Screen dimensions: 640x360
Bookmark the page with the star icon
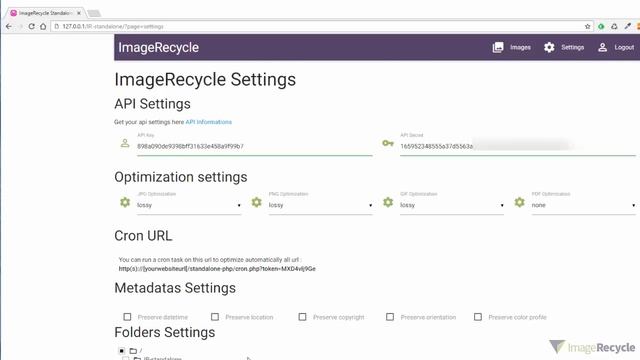(x=587, y=26)
